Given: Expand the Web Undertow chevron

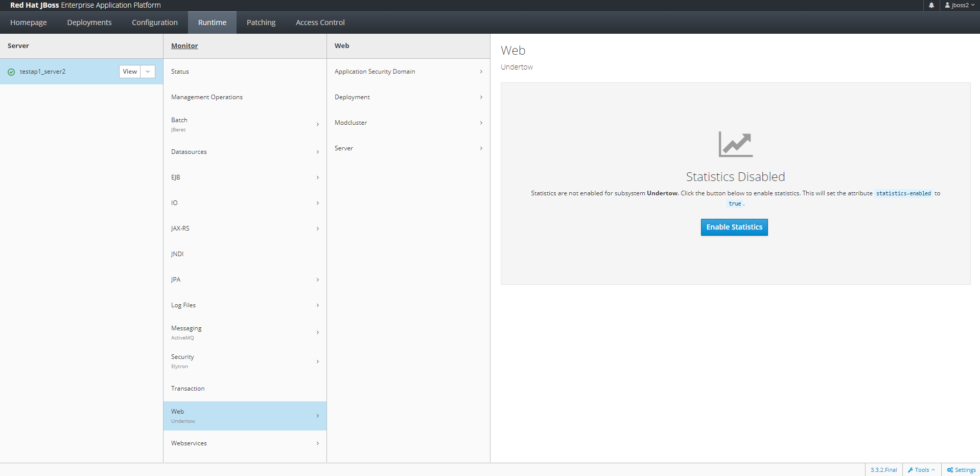Looking at the screenshot, I should (x=318, y=416).
